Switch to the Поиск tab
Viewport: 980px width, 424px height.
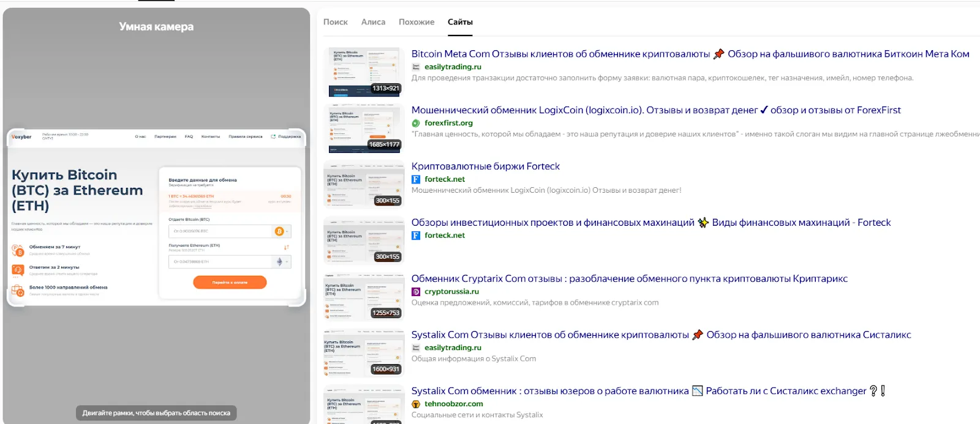click(336, 22)
